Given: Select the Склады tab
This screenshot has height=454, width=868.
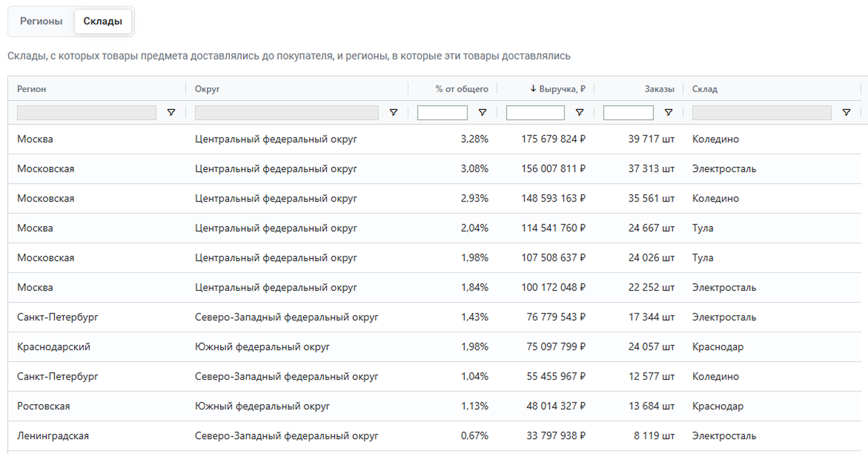Looking at the screenshot, I should pos(103,21).
